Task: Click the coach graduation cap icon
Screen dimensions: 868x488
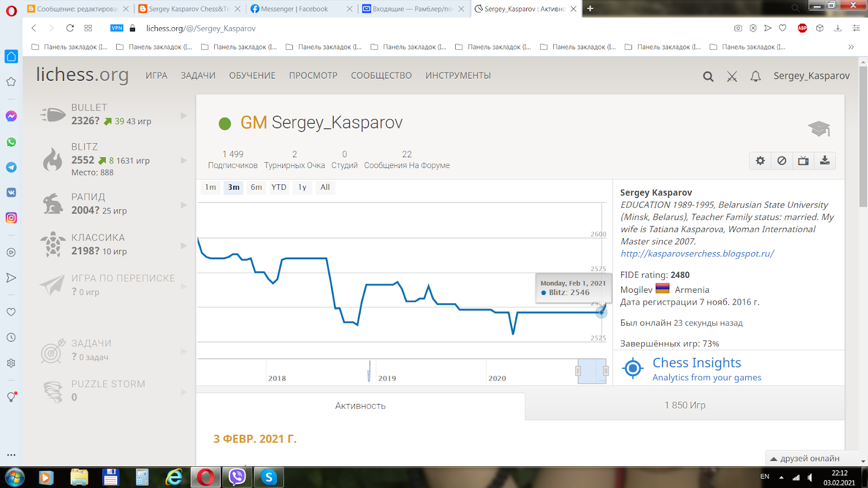Action: (819, 129)
